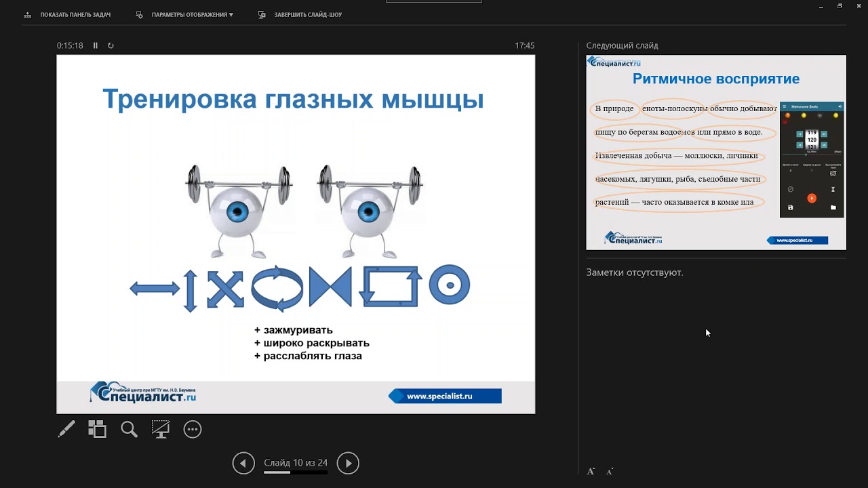The image size is (868, 488).
Task: Click the Следующий слайд label
Action: [623, 46]
